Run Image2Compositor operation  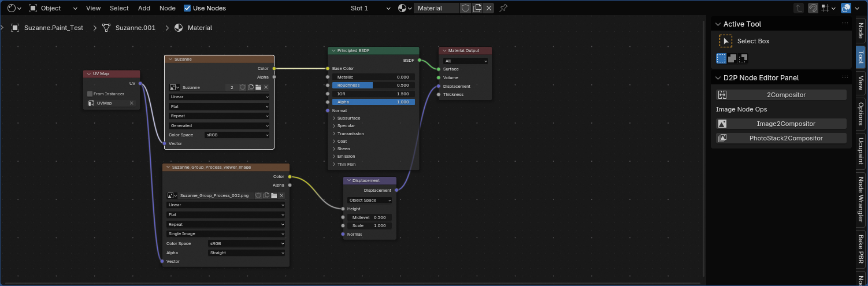(781, 124)
